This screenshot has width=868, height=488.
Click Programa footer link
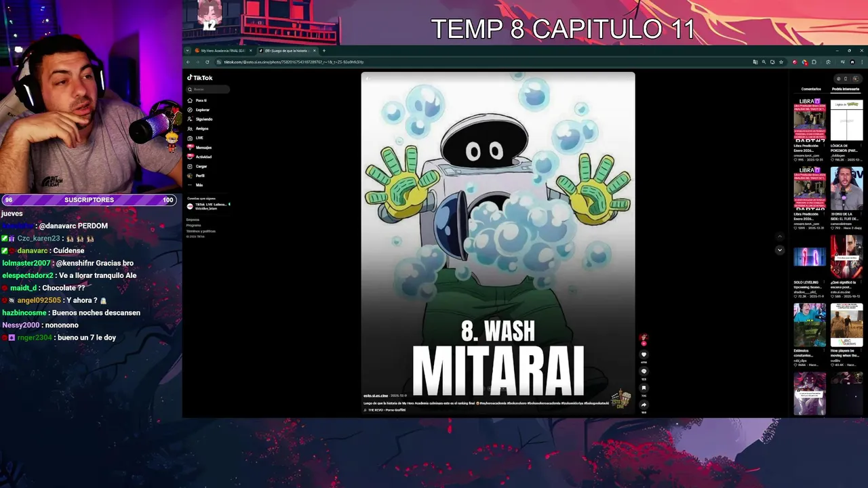click(193, 225)
